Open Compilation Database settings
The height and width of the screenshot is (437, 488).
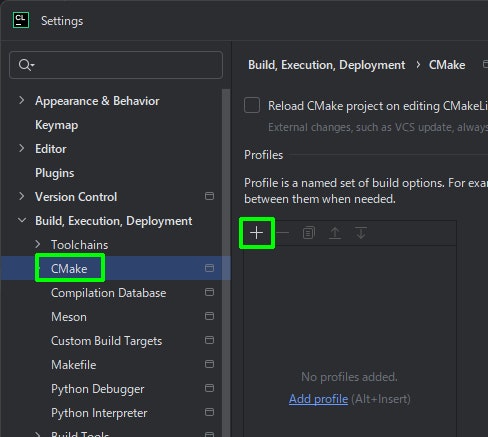pos(108,293)
